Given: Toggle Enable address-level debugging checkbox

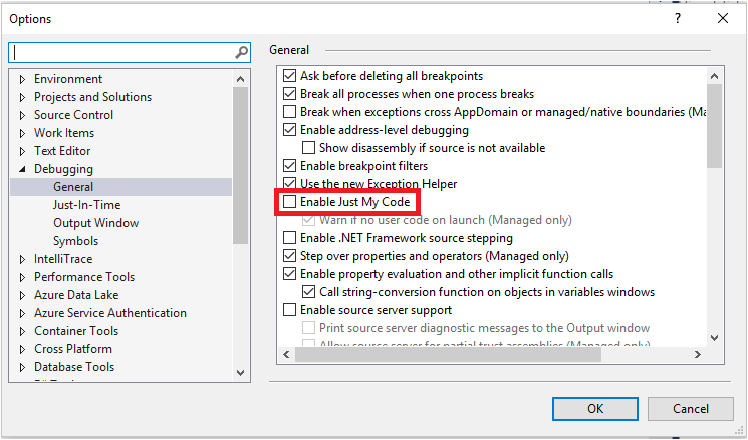Looking at the screenshot, I should 290,130.
